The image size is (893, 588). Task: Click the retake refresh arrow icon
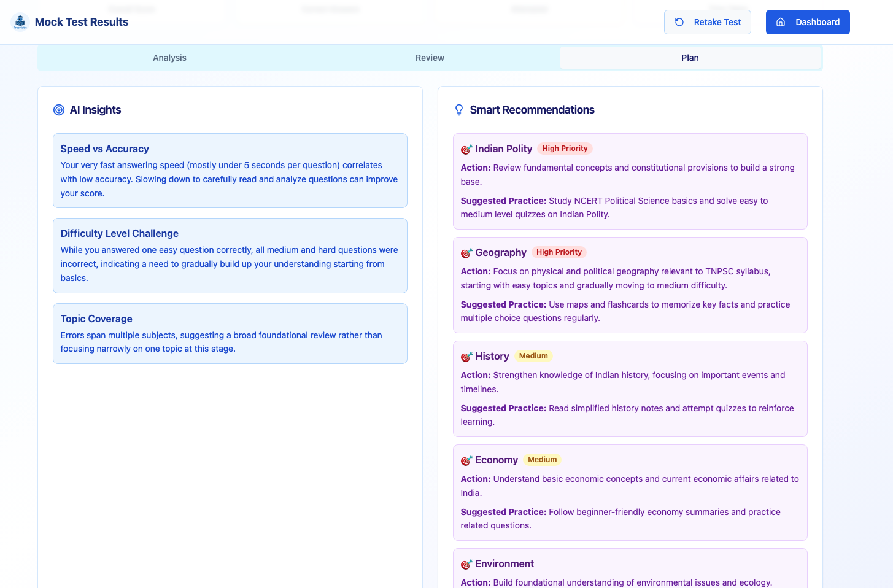point(679,22)
